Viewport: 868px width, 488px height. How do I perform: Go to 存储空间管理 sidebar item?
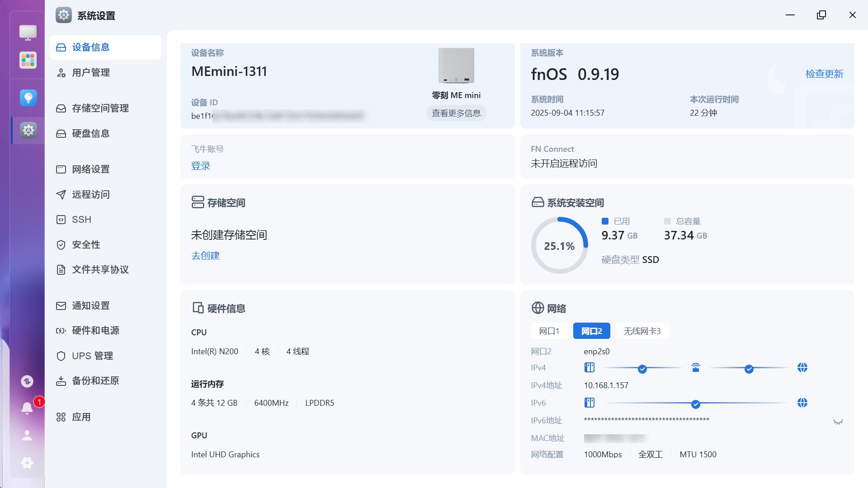pos(100,108)
